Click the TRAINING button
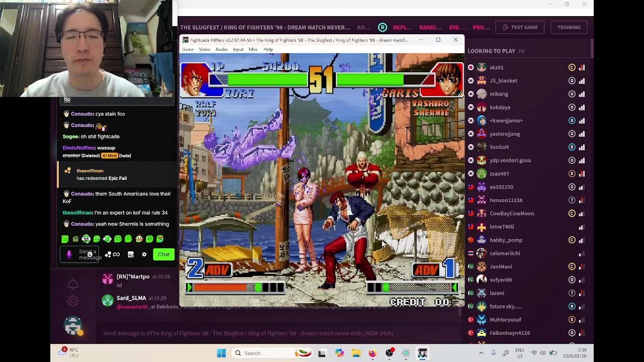 [569, 27]
